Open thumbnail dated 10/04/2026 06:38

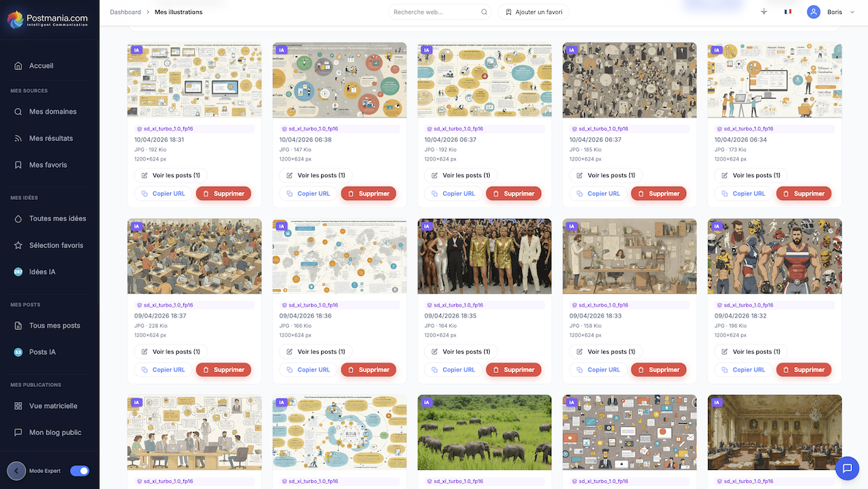point(339,80)
